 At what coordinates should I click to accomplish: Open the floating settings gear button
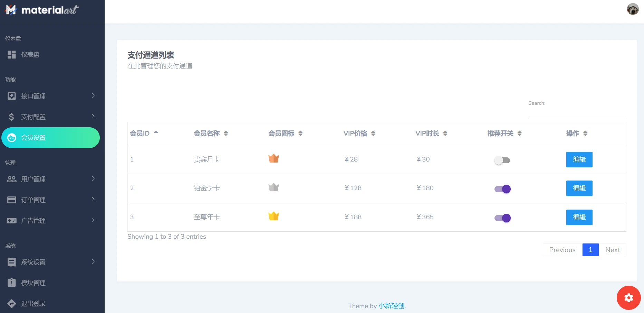[628, 298]
